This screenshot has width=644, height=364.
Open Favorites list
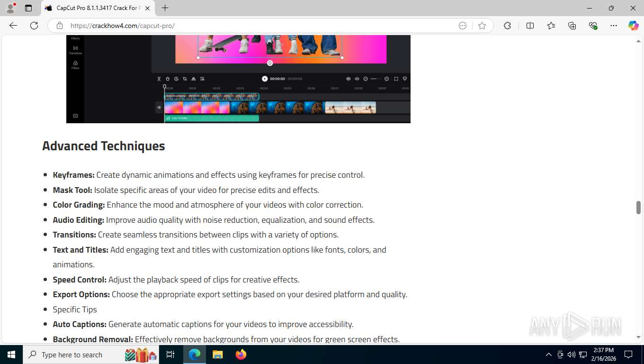[551, 26]
